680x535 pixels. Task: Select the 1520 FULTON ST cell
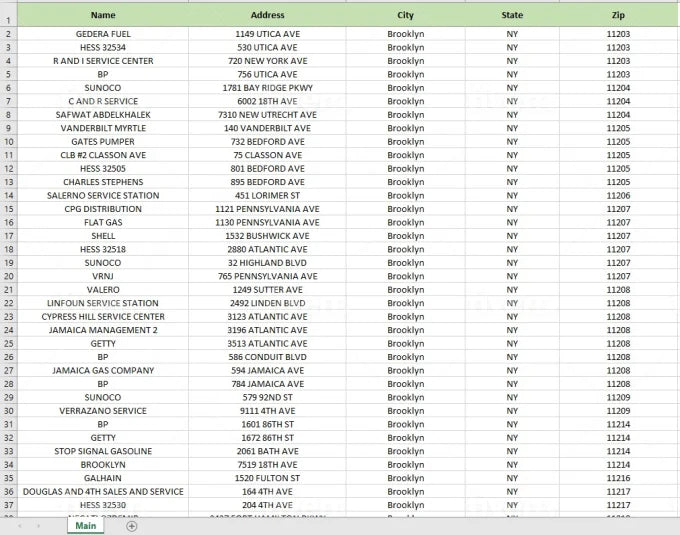point(267,477)
